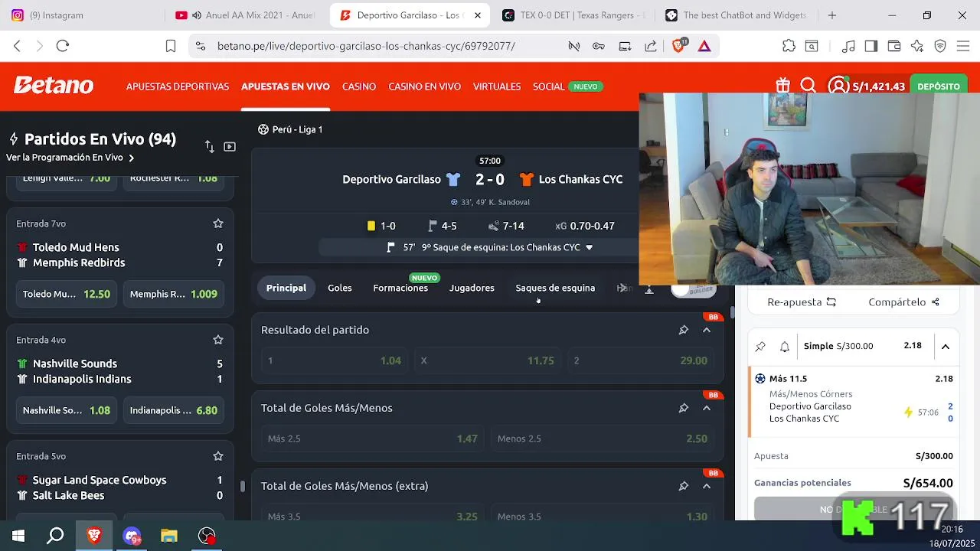Switch to the Formaciones tab
The width and height of the screenshot is (980, 551).
pyautogui.click(x=400, y=288)
